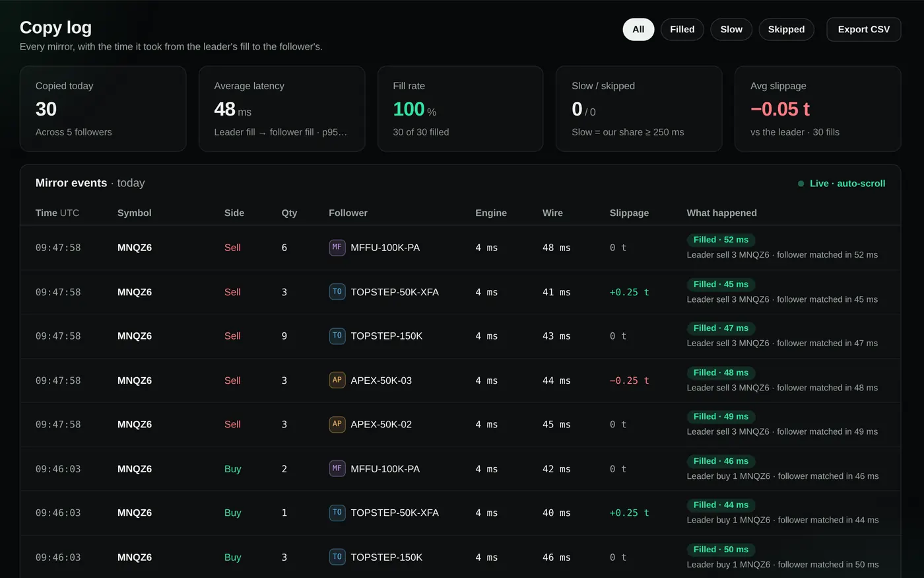Click the TO badge in the Buy TOPSTEP-50K-XFA row
The width and height of the screenshot is (924, 578).
(x=337, y=513)
